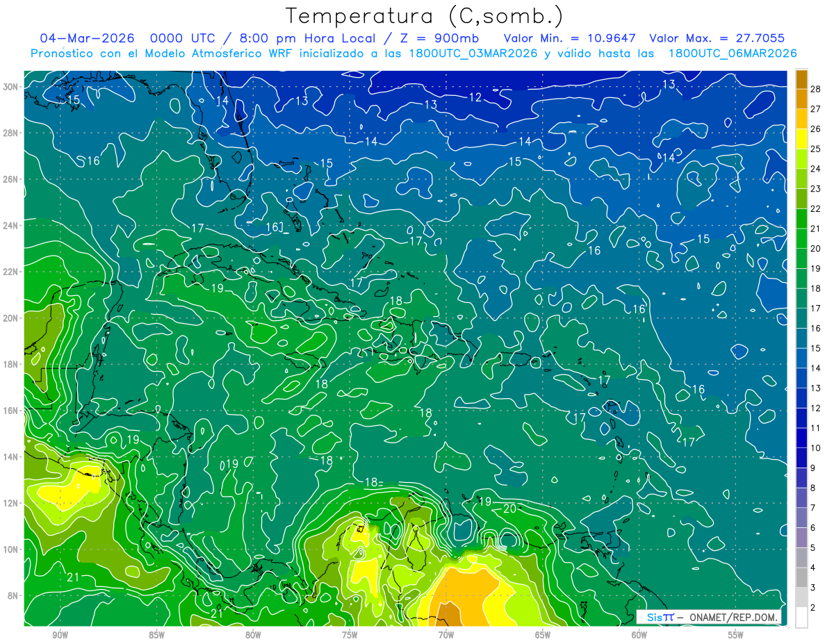Click 'Valor Max. = 27.7055' text
The image size is (834, 644).
pyautogui.click(x=717, y=38)
